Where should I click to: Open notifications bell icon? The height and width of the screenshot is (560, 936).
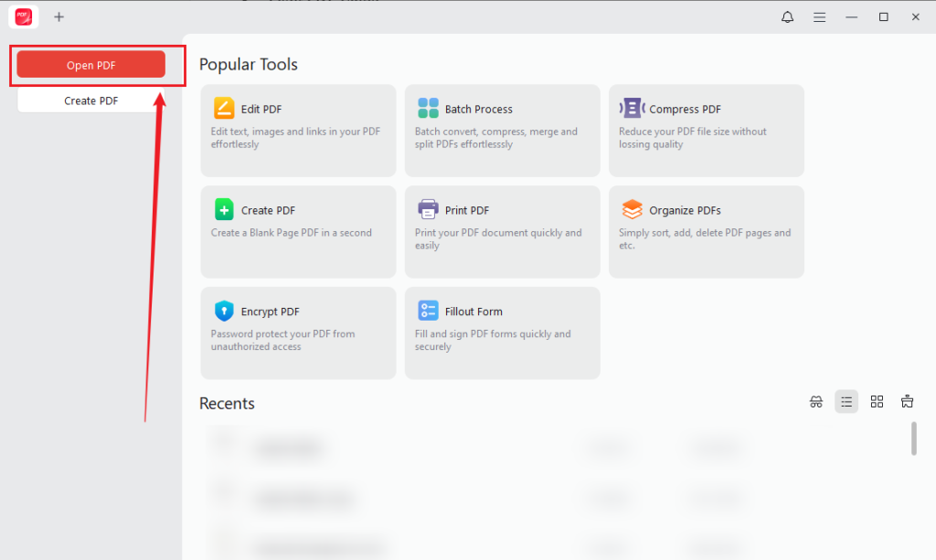(787, 16)
